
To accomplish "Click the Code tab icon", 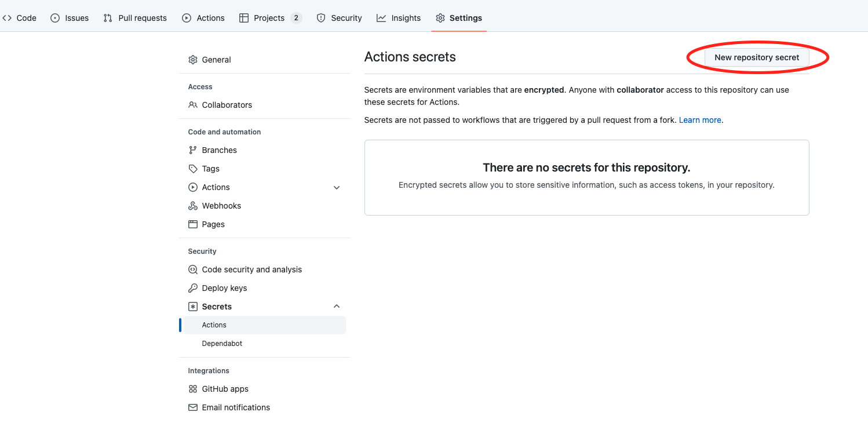I will coord(7,18).
